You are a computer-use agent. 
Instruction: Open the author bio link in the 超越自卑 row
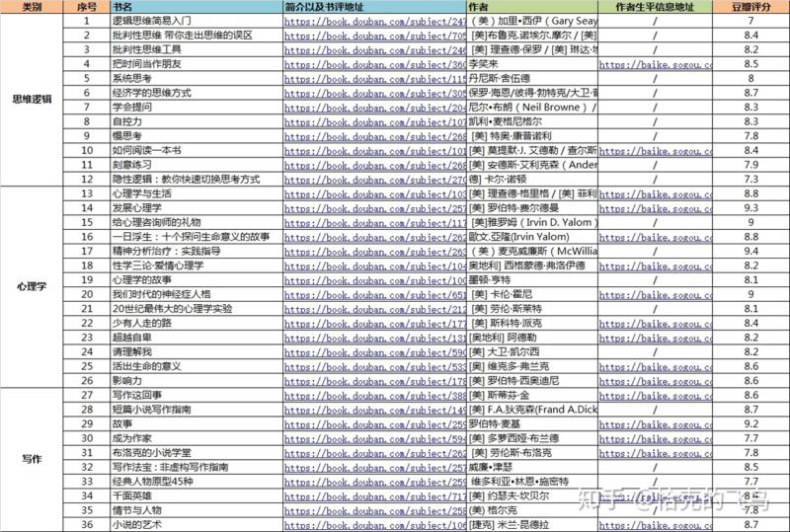pos(656,338)
